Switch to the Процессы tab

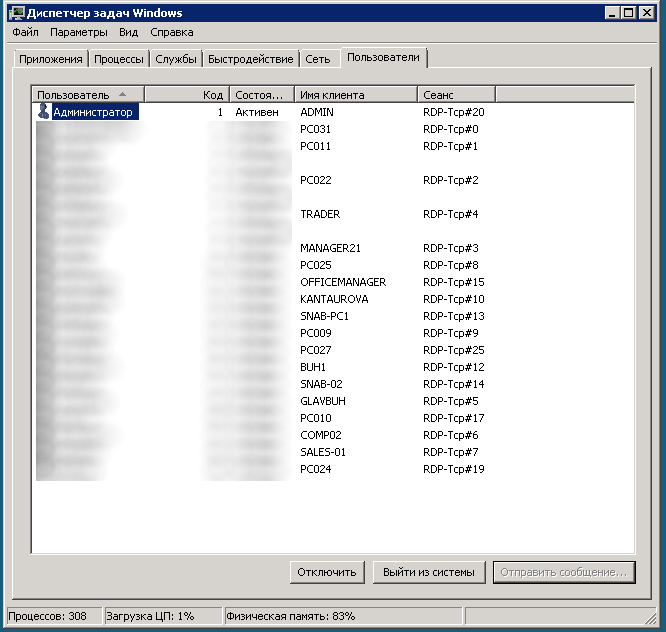click(x=119, y=59)
